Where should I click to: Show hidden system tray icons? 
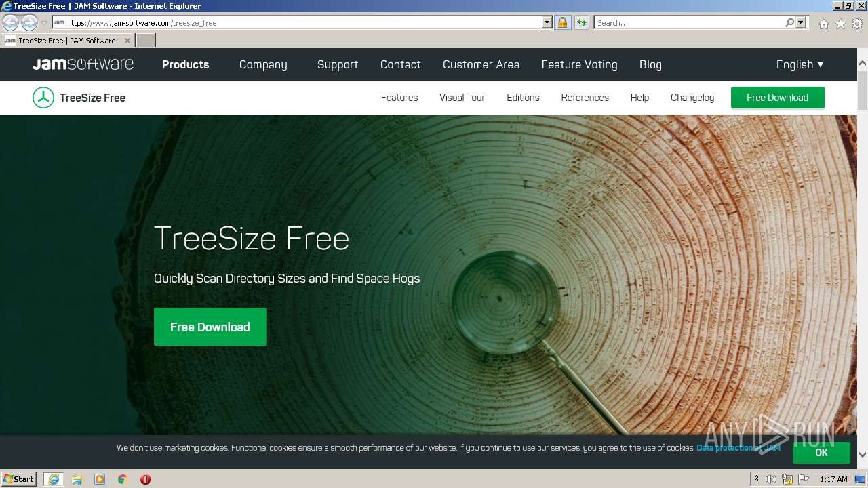[756, 479]
